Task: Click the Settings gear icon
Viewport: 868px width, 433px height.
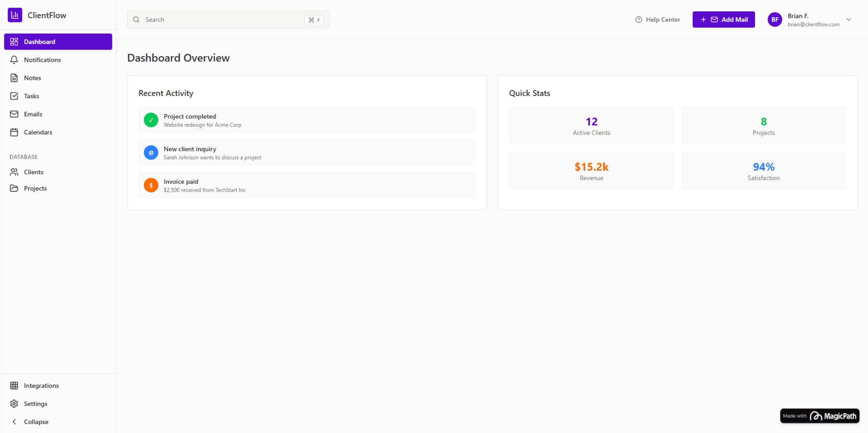Action: 14,404
